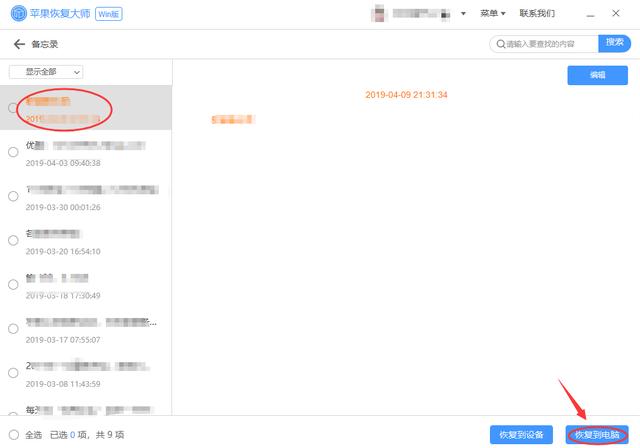Click the date text 2019-03-30 00:01:26
This screenshot has width=640, height=448.
pos(63,207)
